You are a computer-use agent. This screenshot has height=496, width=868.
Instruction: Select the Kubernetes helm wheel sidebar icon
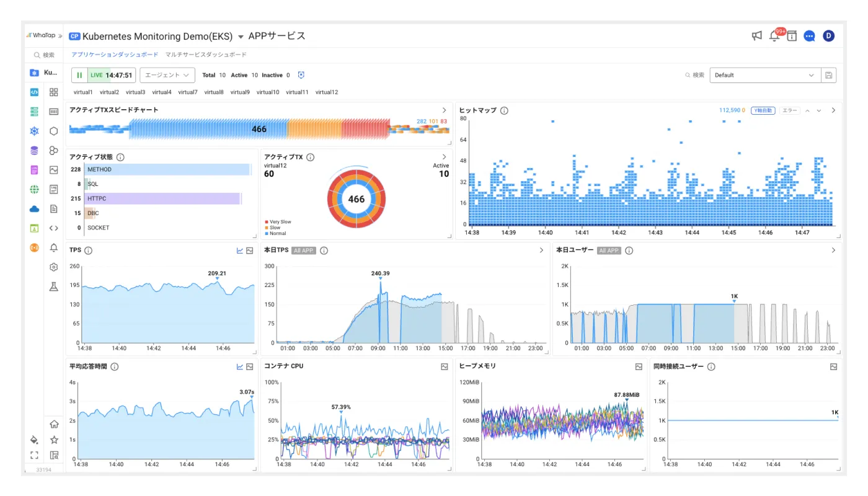click(x=34, y=131)
